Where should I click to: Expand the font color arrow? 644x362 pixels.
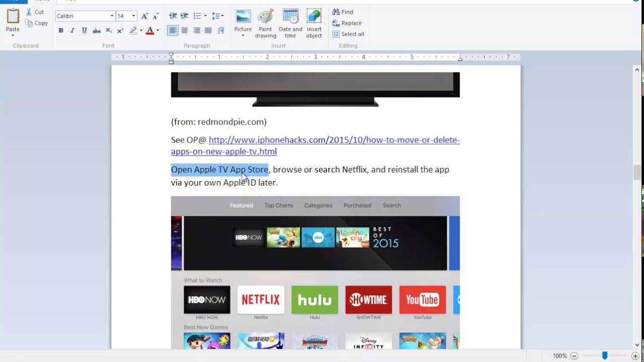(x=157, y=31)
